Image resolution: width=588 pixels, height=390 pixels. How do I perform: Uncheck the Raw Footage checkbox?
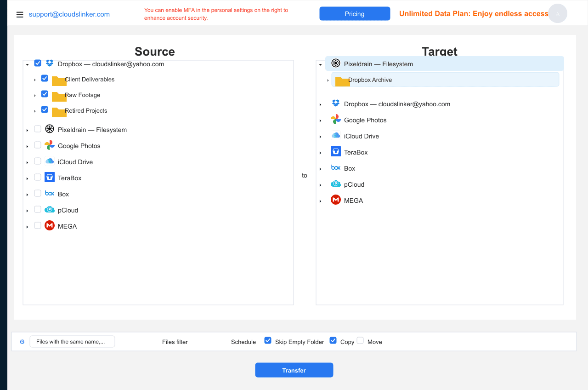[45, 94]
